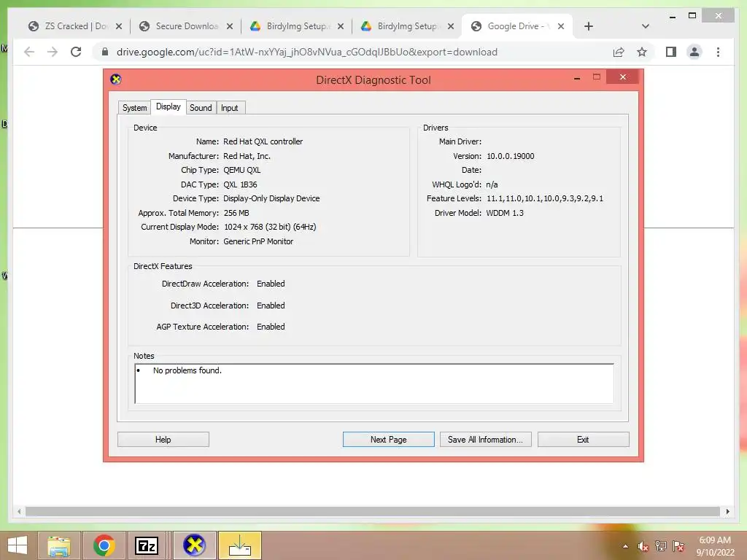Toggle the Chrome side panel
Screen dimensions: 747x560
tap(671, 52)
